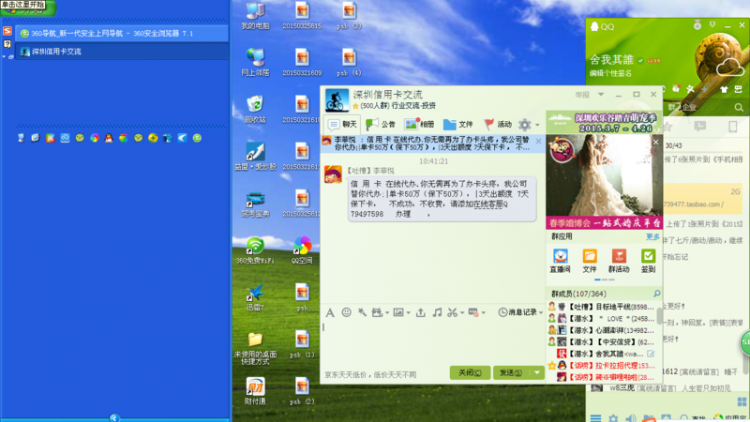Click the send image icon in chat toolbar
This screenshot has height=422, width=750.
click(x=398, y=312)
